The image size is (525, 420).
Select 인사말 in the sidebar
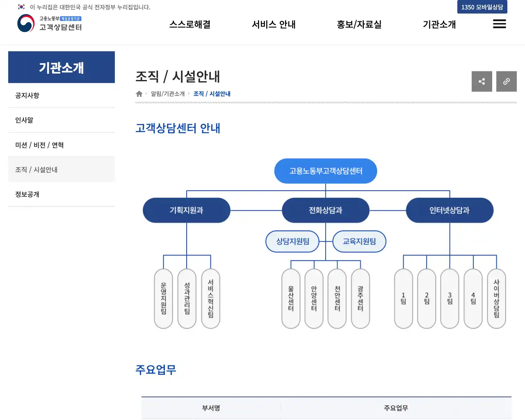[24, 120]
